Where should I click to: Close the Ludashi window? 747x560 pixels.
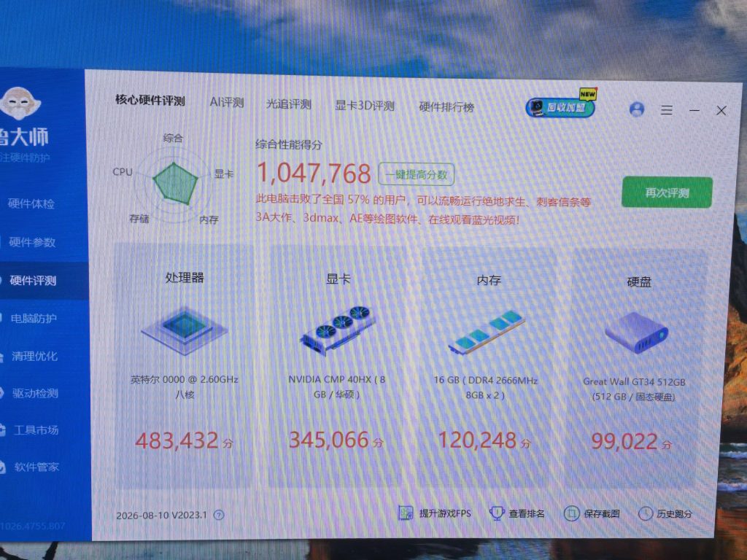click(x=721, y=111)
